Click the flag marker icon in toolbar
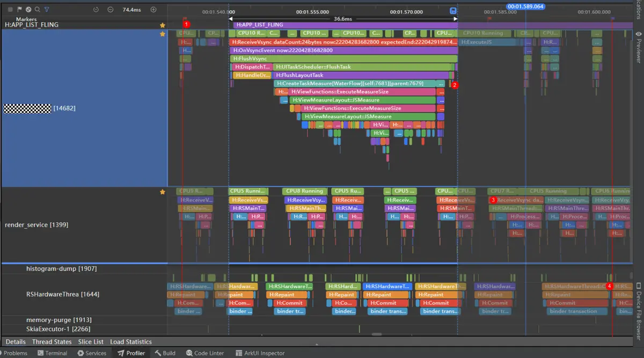644x358 pixels. 19,10
